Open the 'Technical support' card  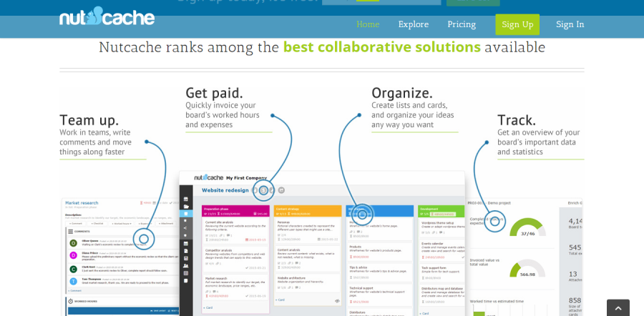[x=379, y=295]
